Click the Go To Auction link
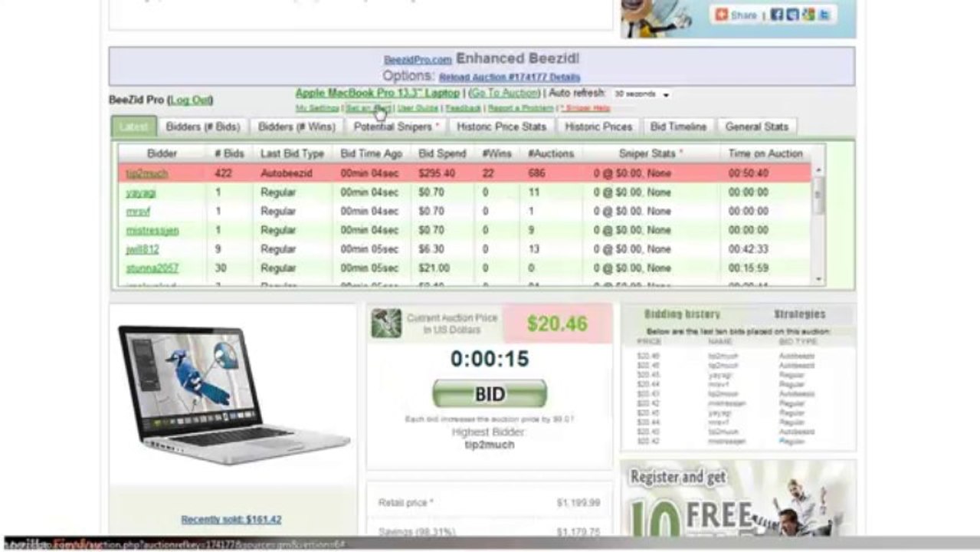The height and width of the screenshot is (552, 980). point(504,93)
